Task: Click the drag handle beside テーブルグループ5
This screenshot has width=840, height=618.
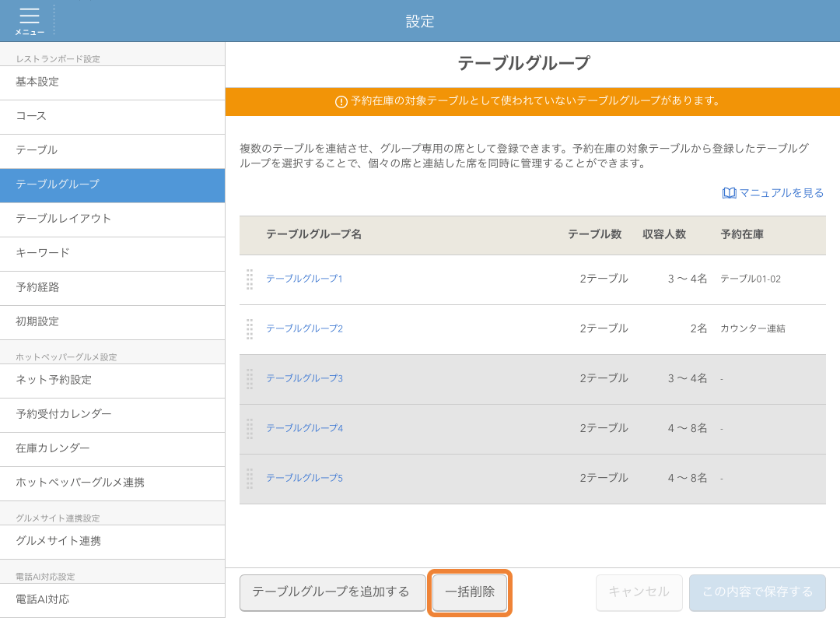Action: click(250, 477)
